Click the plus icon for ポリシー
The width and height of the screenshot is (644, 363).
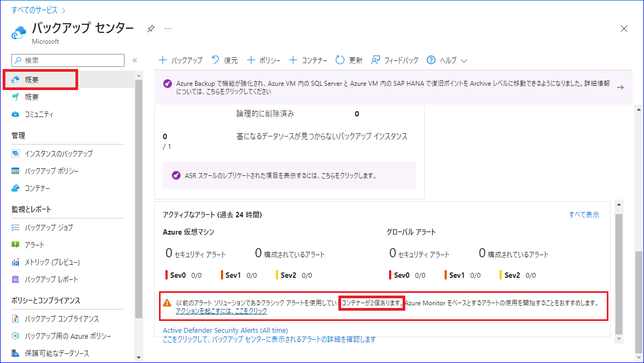coord(251,60)
